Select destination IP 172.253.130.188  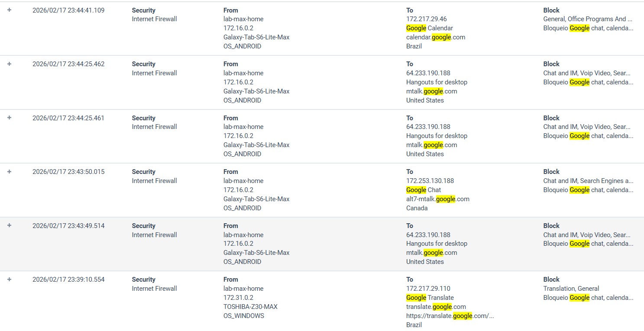pos(430,181)
